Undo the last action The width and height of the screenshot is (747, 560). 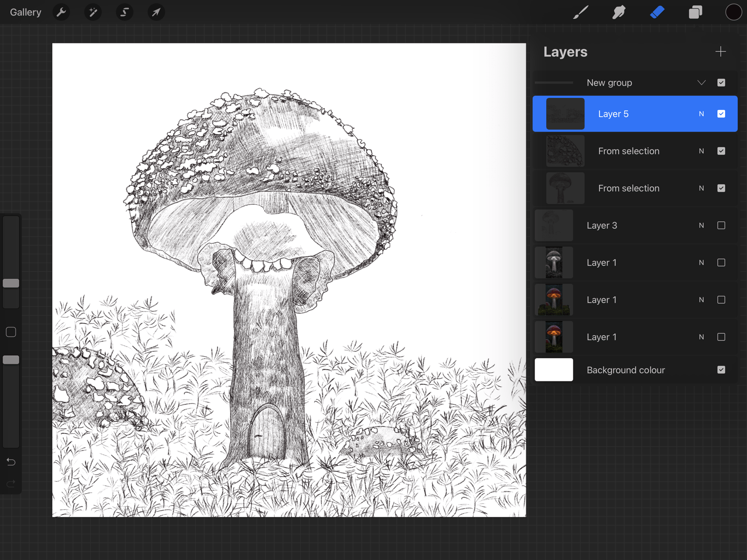11,462
